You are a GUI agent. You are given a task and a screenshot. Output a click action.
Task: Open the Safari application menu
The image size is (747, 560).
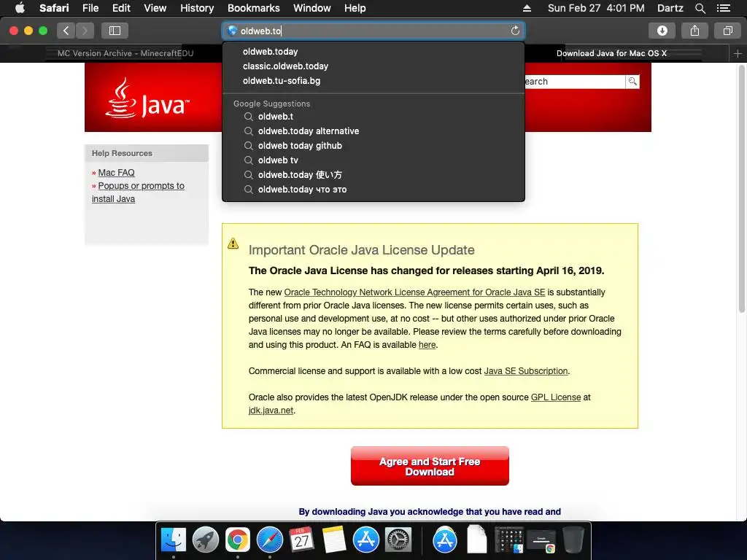[x=54, y=8]
